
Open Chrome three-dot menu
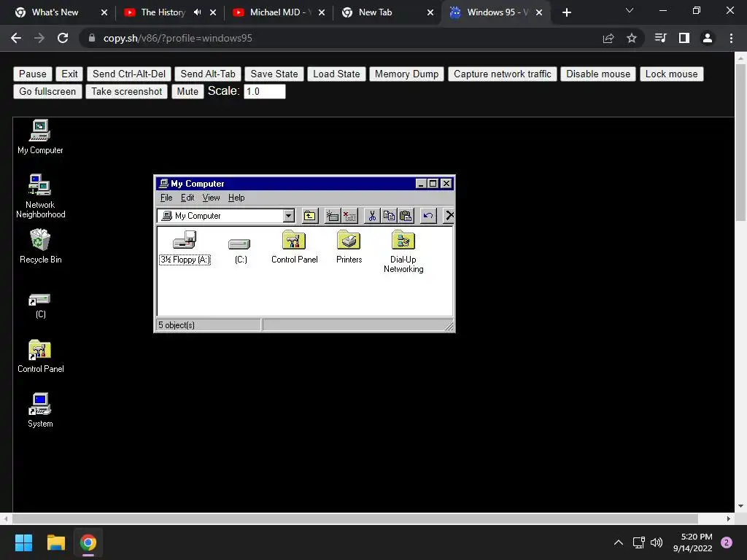point(731,38)
